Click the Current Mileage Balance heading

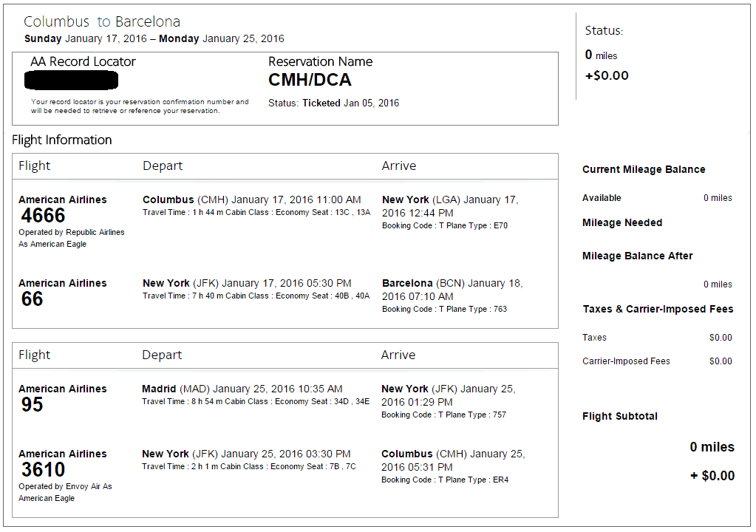point(644,169)
